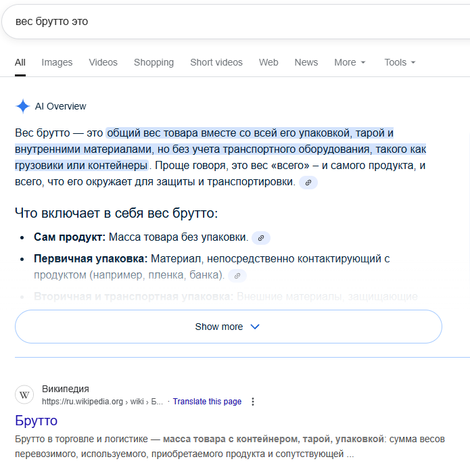Select the All results tab
470x476 pixels.
coord(20,62)
